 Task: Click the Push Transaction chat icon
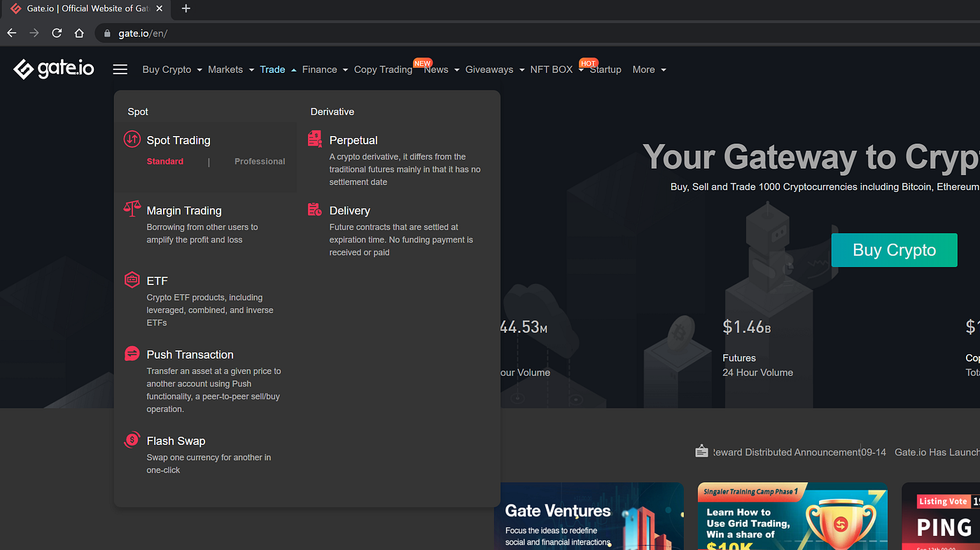point(132,353)
